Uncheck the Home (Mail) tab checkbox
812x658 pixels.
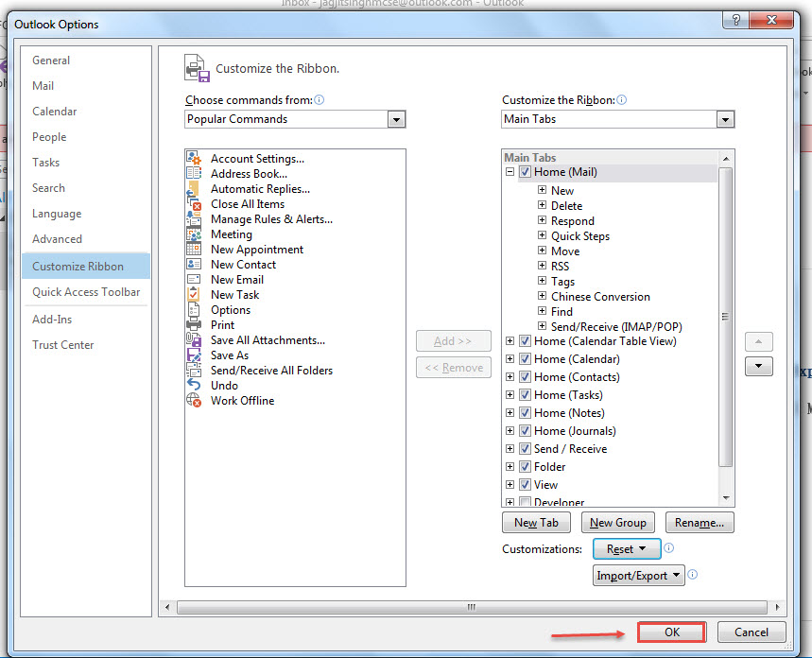525,172
